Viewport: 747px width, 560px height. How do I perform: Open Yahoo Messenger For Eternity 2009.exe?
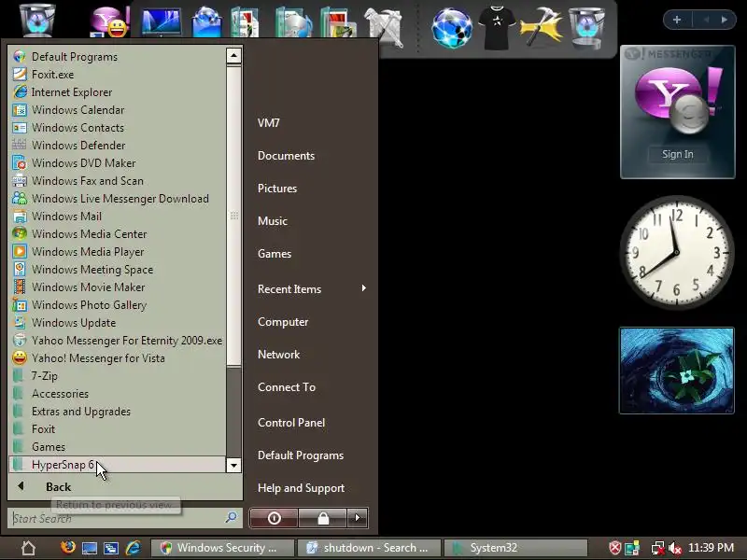[117, 341]
